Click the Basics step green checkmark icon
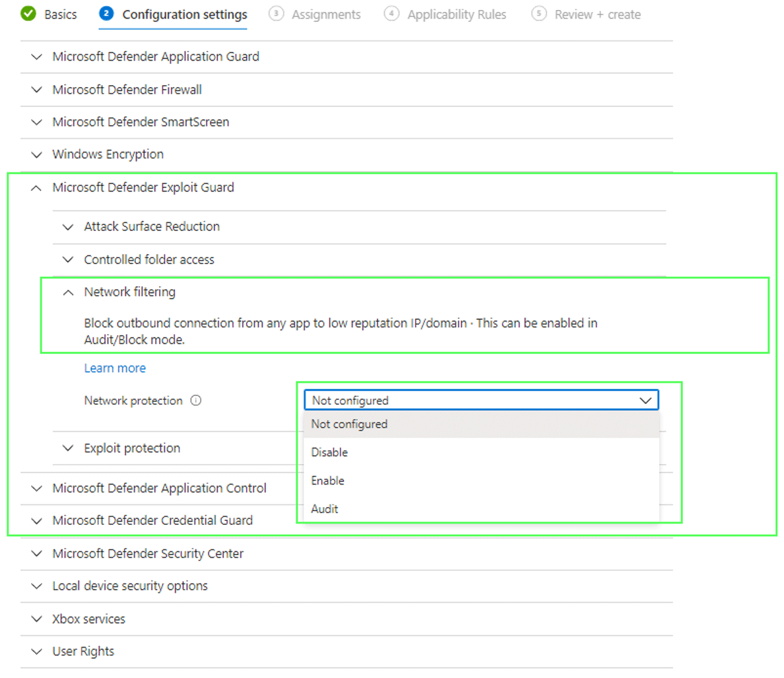This screenshot has height=678, width=784. (x=28, y=14)
